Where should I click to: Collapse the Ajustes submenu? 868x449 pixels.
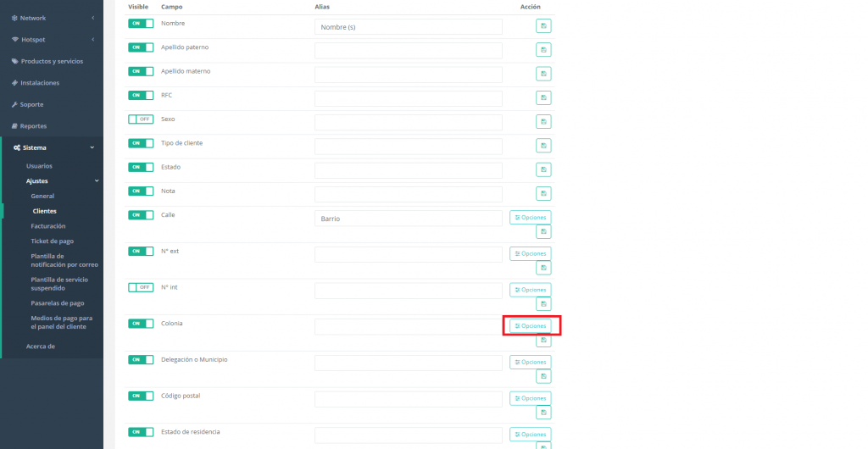(63, 180)
